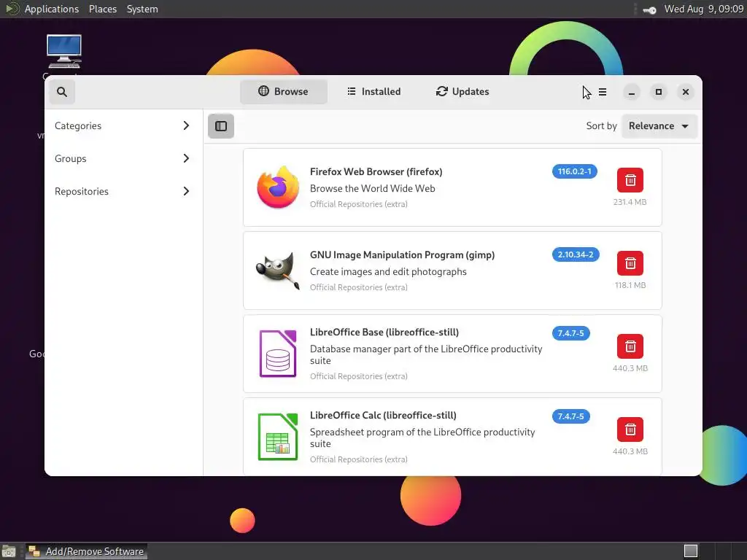Click the 231.4 MB size label
747x560 pixels.
pyautogui.click(x=630, y=202)
